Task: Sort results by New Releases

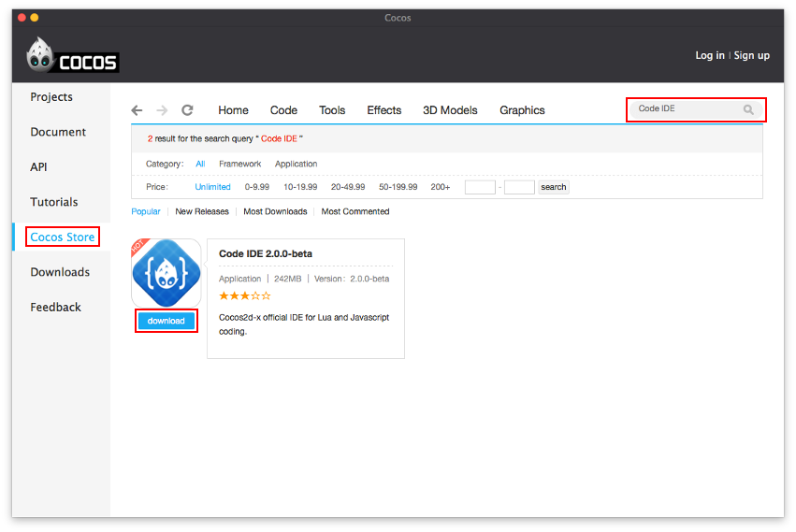Action: coord(202,211)
